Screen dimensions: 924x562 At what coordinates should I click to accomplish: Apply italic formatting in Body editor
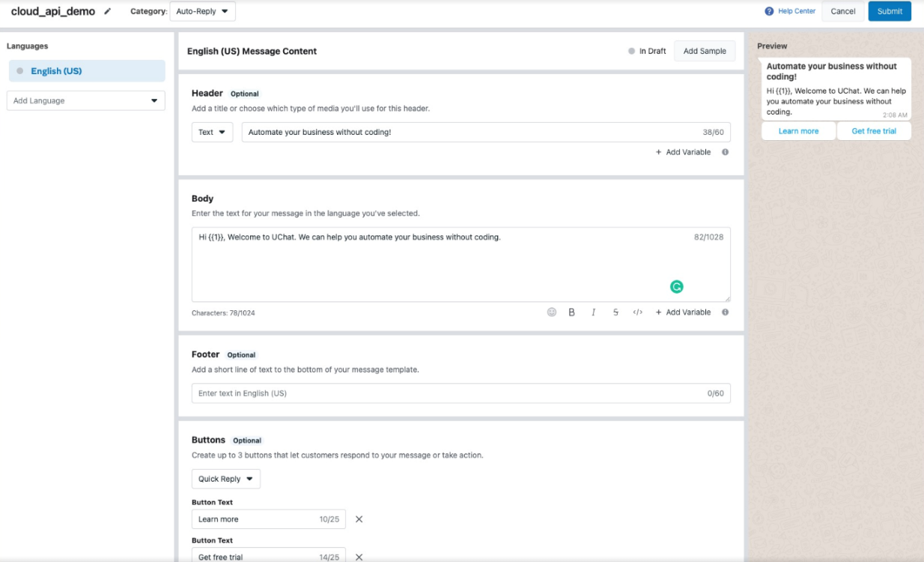(593, 312)
